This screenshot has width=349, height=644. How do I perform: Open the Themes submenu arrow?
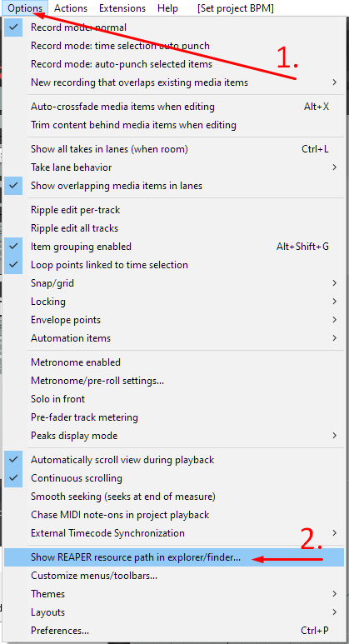tap(335, 594)
